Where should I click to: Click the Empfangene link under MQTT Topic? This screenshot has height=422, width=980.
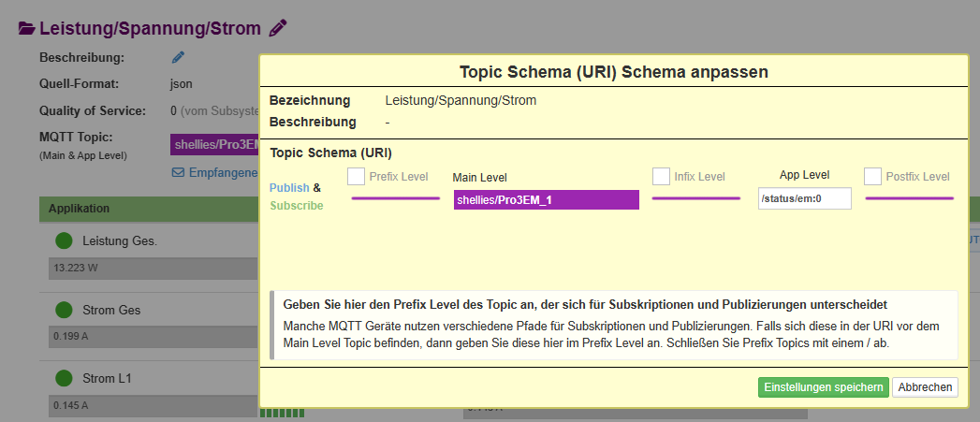[x=223, y=172]
